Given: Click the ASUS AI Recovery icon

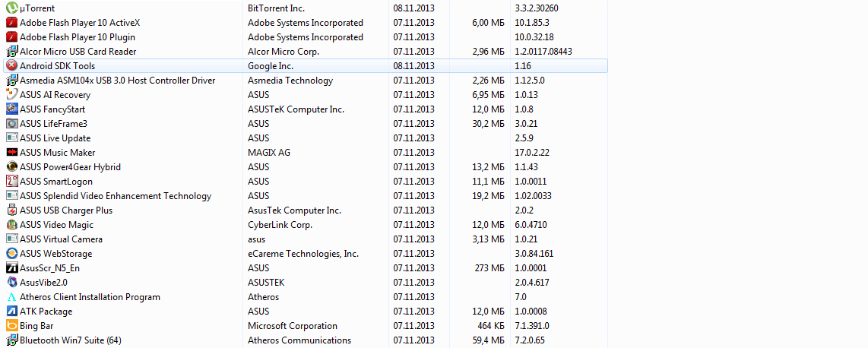Looking at the screenshot, I should tap(11, 95).
